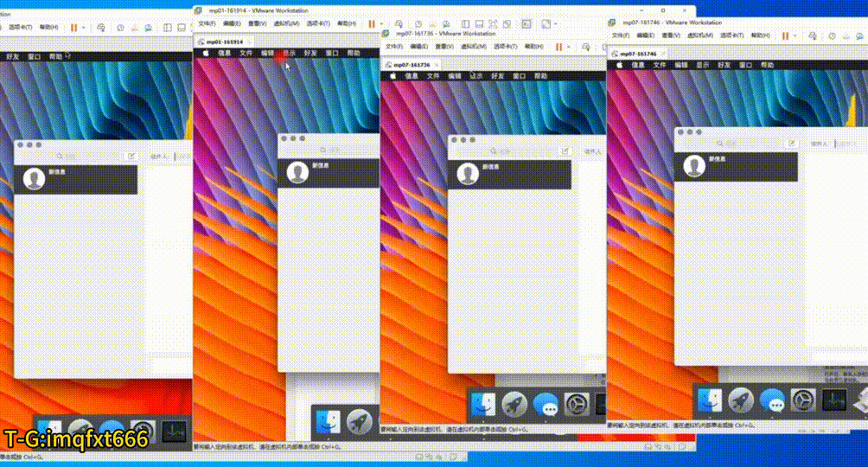
Task: Pause the VM in the mp07-161746 window
Action: (x=785, y=35)
